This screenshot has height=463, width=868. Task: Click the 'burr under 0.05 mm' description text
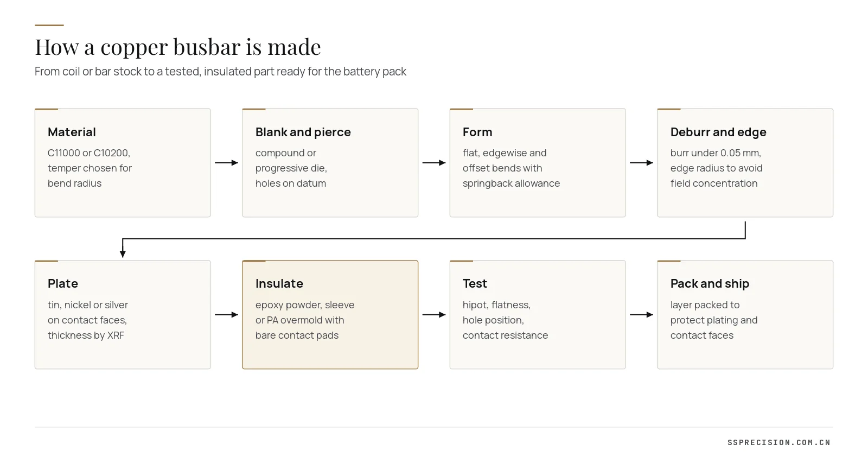tap(716, 153)
